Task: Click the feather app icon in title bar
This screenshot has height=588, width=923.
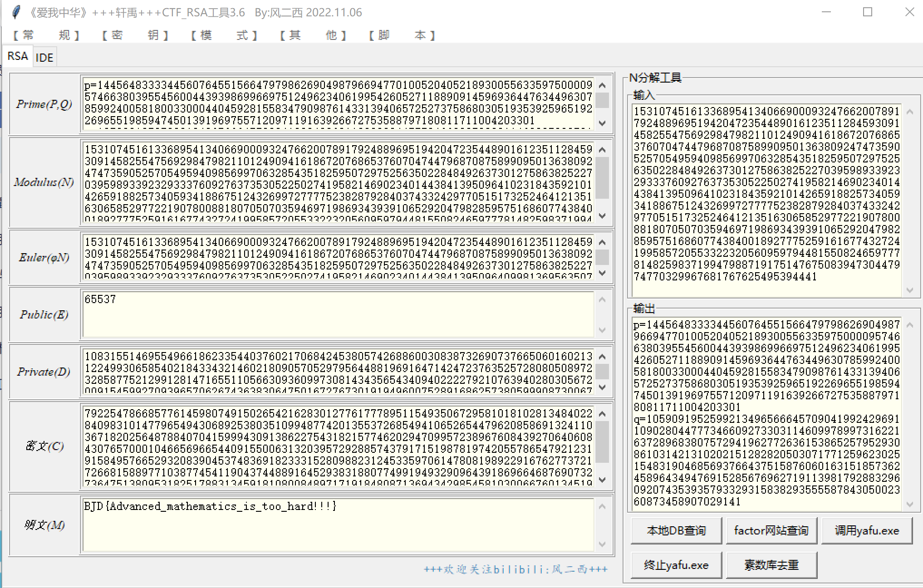Action: 16,12
